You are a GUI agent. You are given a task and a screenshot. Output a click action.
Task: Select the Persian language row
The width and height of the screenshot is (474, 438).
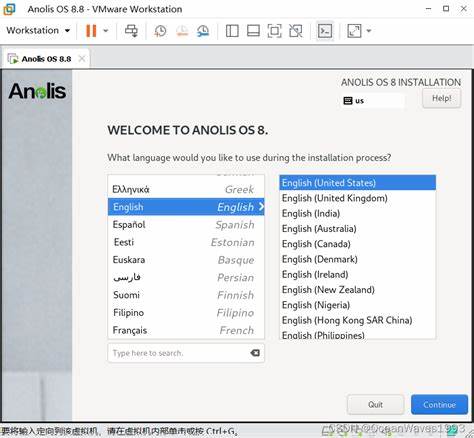pyautogui.click(x=186, y=277)
